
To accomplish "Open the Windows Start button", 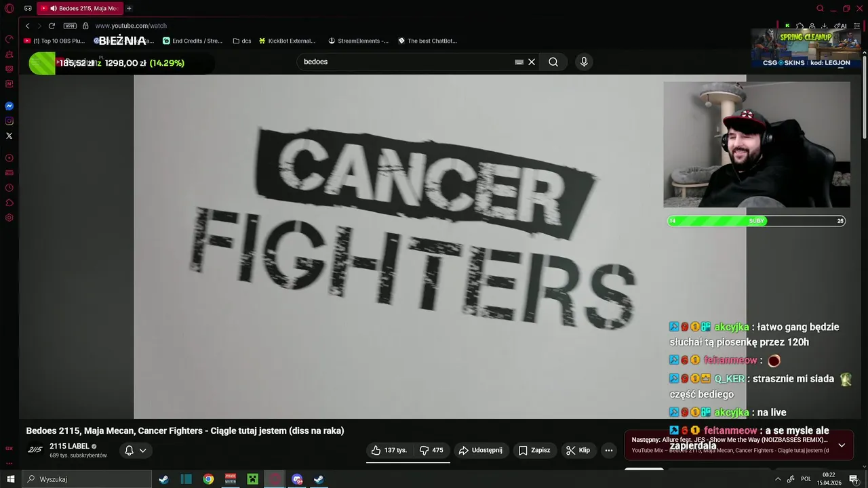I will pyautogui.click(x=10, y=479).
